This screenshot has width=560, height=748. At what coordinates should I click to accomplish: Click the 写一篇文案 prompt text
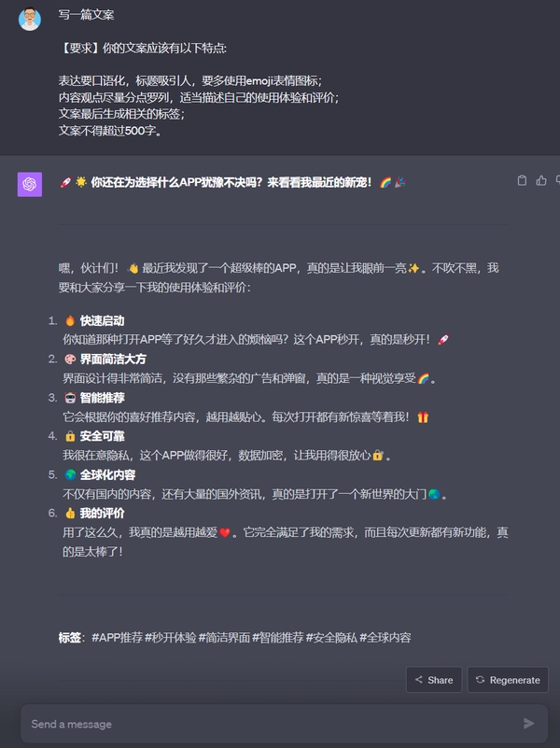(86, 15)
